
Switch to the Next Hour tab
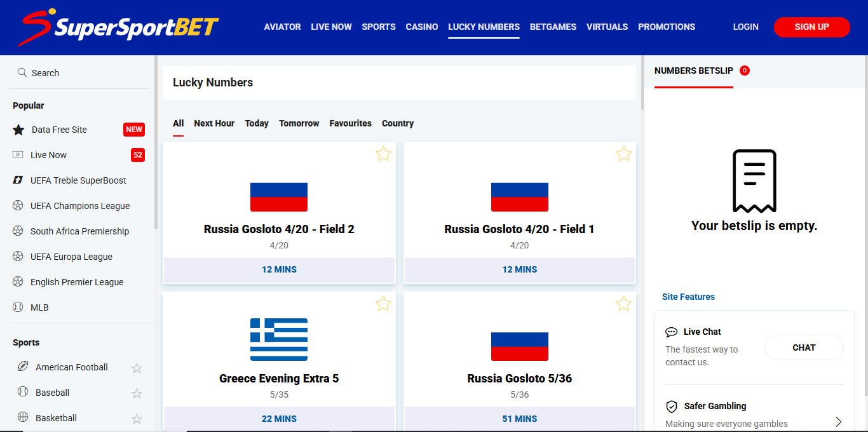coord(214,123)
